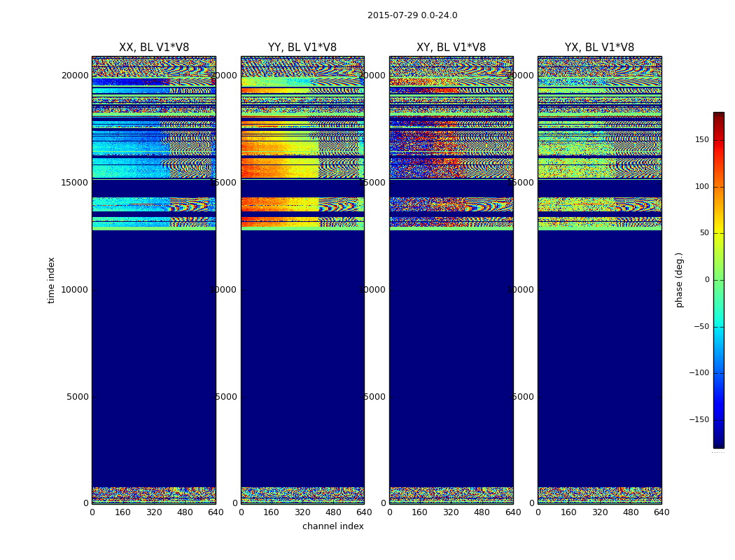This screenshot has height=560, width=735.
Task: Click the "channel index" x-axis label
Action: [x=333, y=526]
